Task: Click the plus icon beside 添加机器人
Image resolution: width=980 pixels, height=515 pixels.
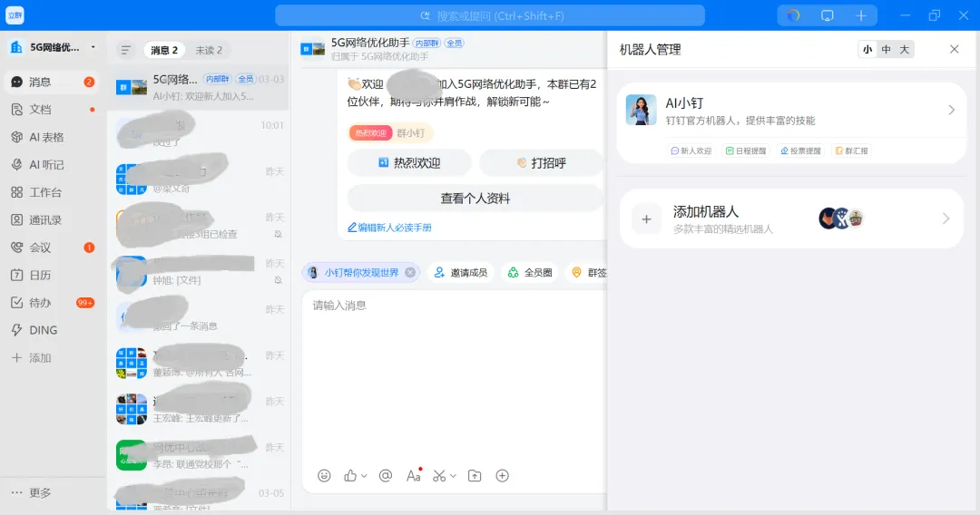Action: click(x=646, y=219)
